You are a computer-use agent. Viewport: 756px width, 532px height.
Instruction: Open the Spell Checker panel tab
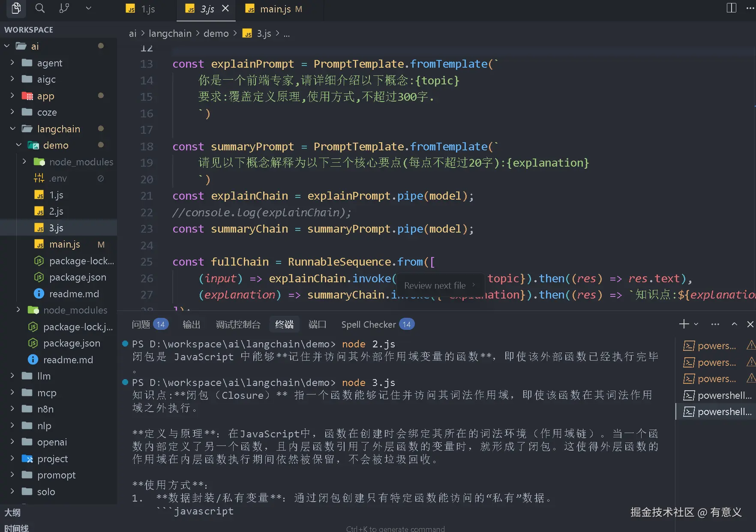377,324
